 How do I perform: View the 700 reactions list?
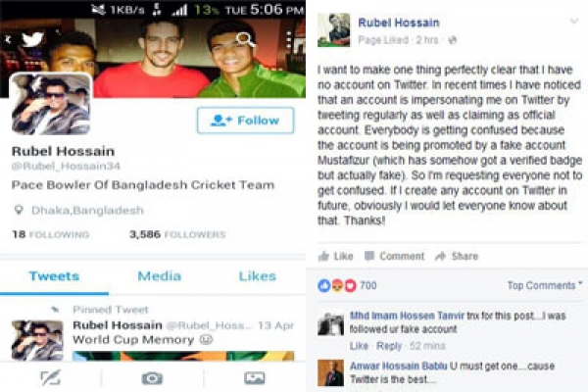point(347,286)
